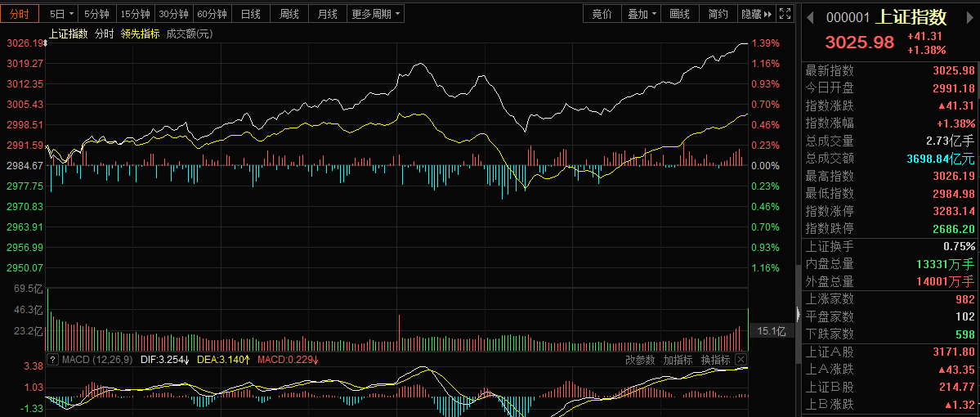Image resolution: width=980 pixels, height=417 pixels.
Task: Click 换指标 to change indicator
Action: [x=715, y=360]
